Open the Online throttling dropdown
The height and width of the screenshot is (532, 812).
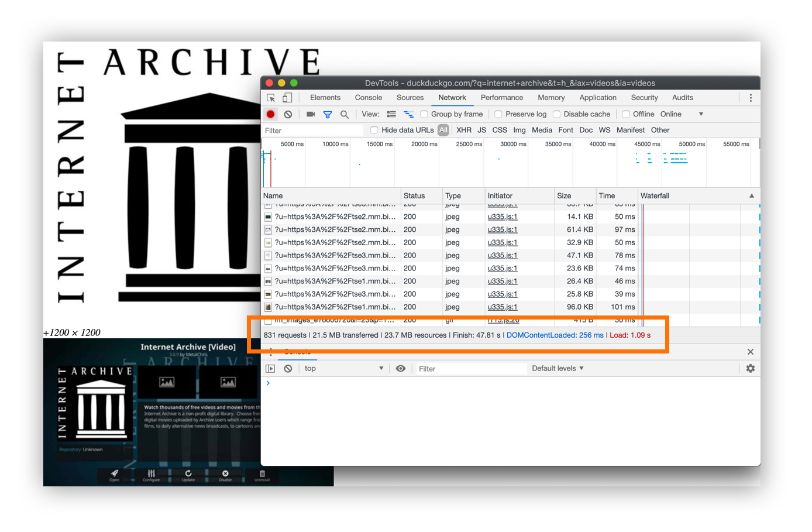click(682, 114)
